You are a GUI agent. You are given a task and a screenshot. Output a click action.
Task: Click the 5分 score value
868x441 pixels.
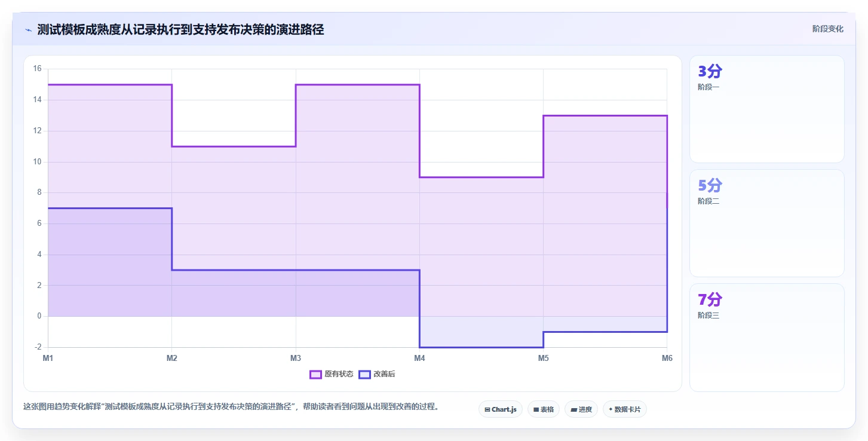(x=710, y=186)
